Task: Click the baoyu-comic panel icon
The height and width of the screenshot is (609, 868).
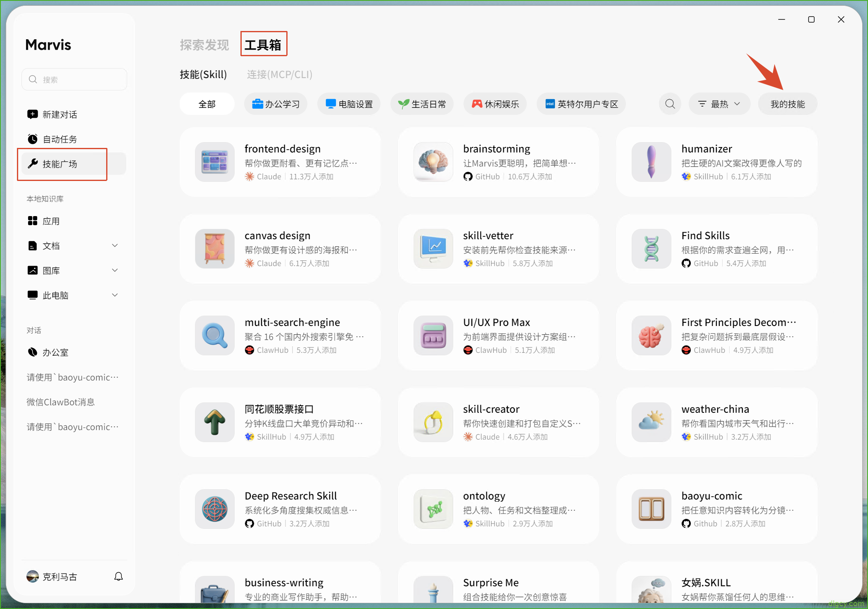Action: (x=652, y=509)
